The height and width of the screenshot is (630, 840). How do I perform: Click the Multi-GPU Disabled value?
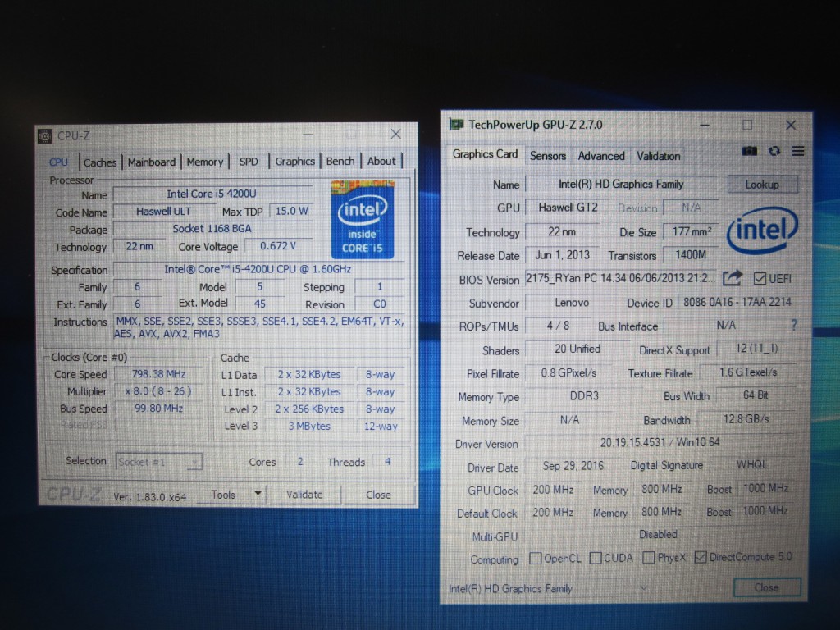[x=659, y=535]
